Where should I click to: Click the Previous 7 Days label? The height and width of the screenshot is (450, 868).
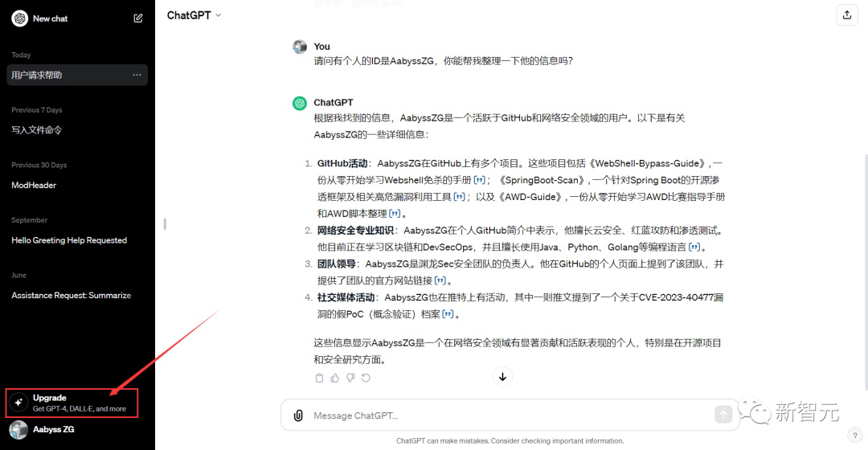pos(36,109)
